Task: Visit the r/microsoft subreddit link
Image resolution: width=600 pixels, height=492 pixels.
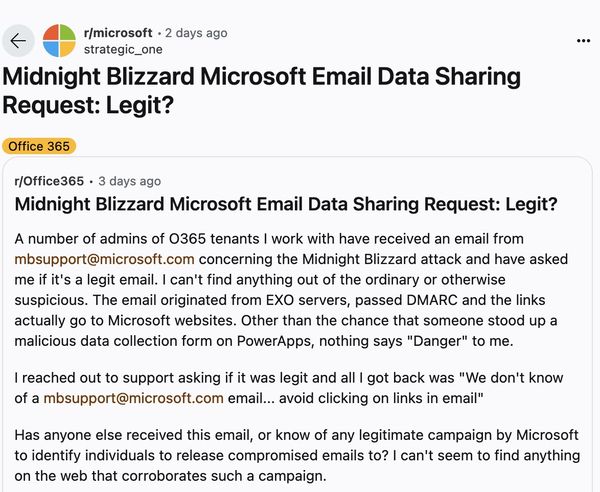Action: pyautogui.click(x=118, y=33)
